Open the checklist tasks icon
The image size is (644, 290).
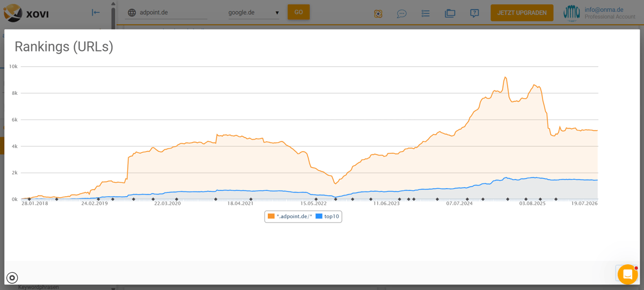tap(426, 13)
